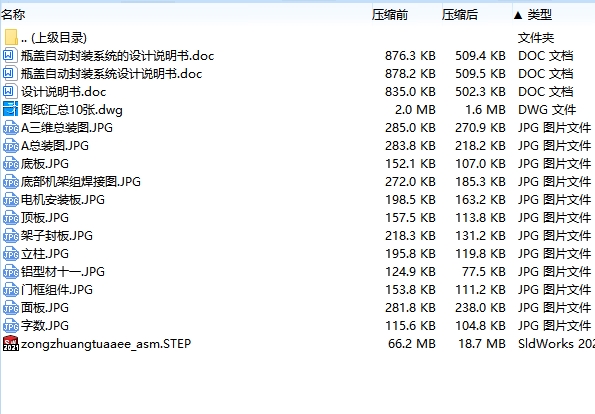
Task: Select the JPG icon for 顶板.JPG
Action: pos(10,218)
